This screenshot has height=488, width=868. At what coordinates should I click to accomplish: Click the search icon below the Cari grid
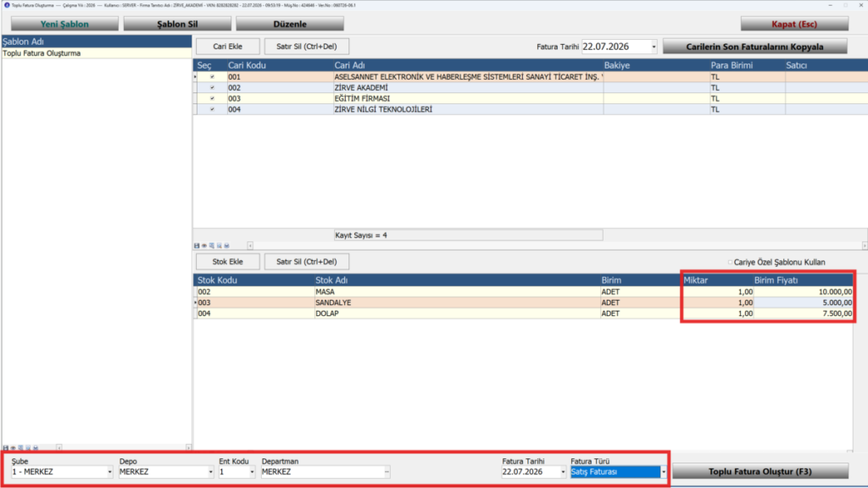tap(220, 246)
